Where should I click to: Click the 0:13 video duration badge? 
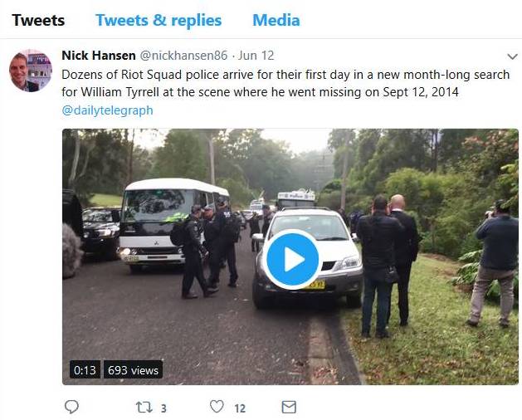click(x=85, y=370)
